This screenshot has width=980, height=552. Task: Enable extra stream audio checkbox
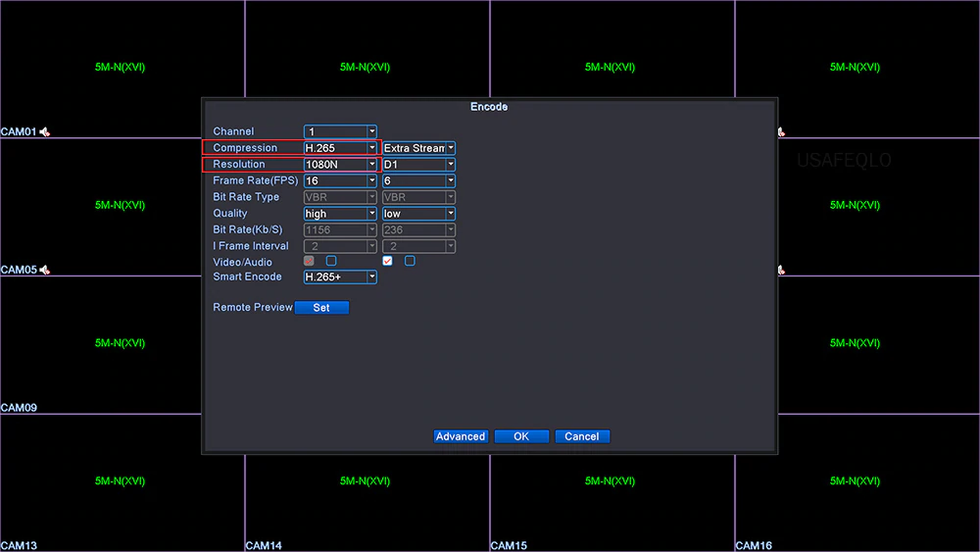410,261
